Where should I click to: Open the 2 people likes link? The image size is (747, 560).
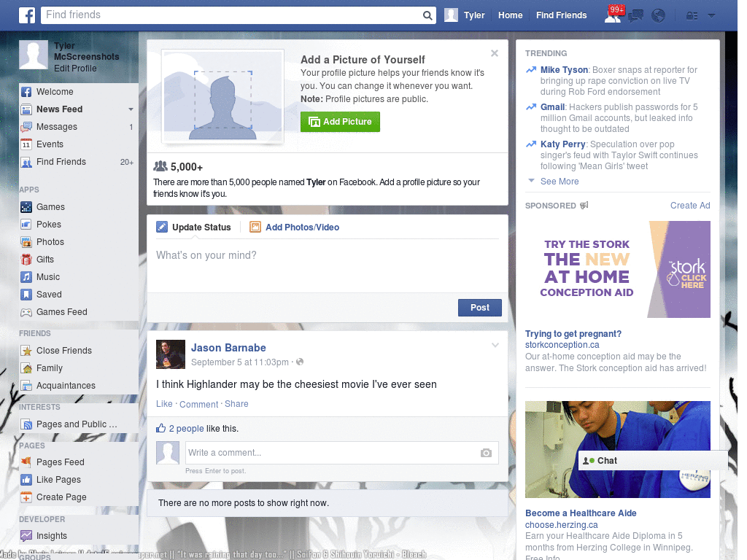[186, 429]
